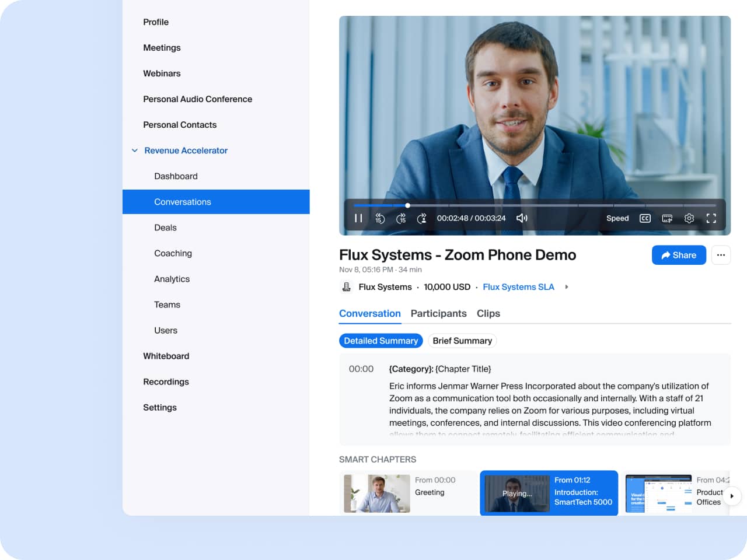Select Detailed Summary view

point(381,341)
